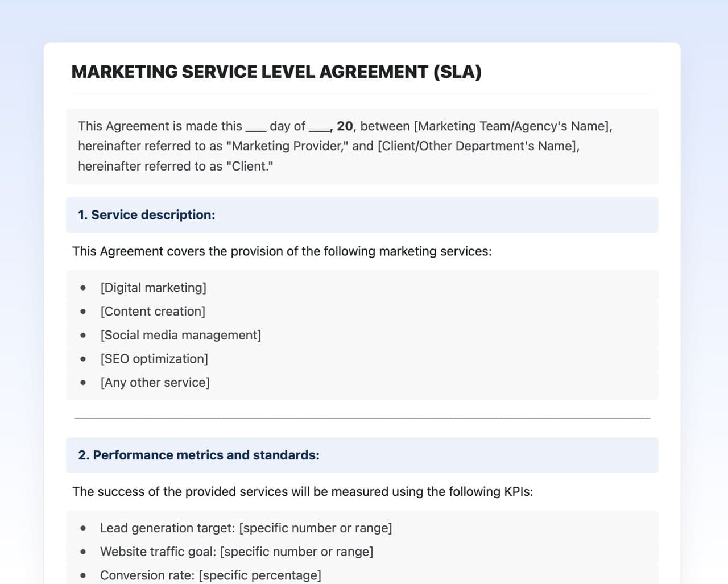Click the blank day field before "day of"

coord(256,127)
